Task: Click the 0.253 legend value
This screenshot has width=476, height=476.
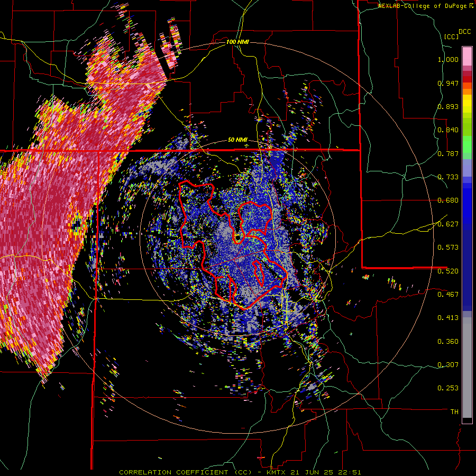Action: click(x=448, y=388)
